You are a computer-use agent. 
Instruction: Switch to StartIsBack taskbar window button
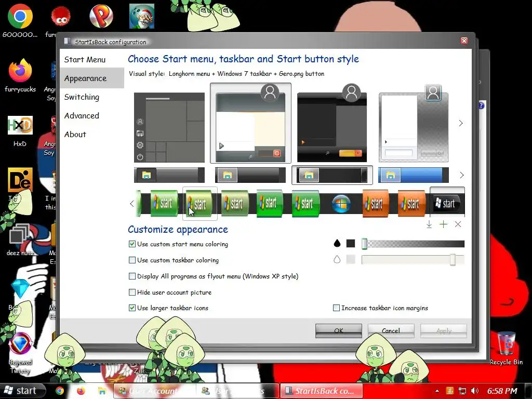tap(321, 391)
